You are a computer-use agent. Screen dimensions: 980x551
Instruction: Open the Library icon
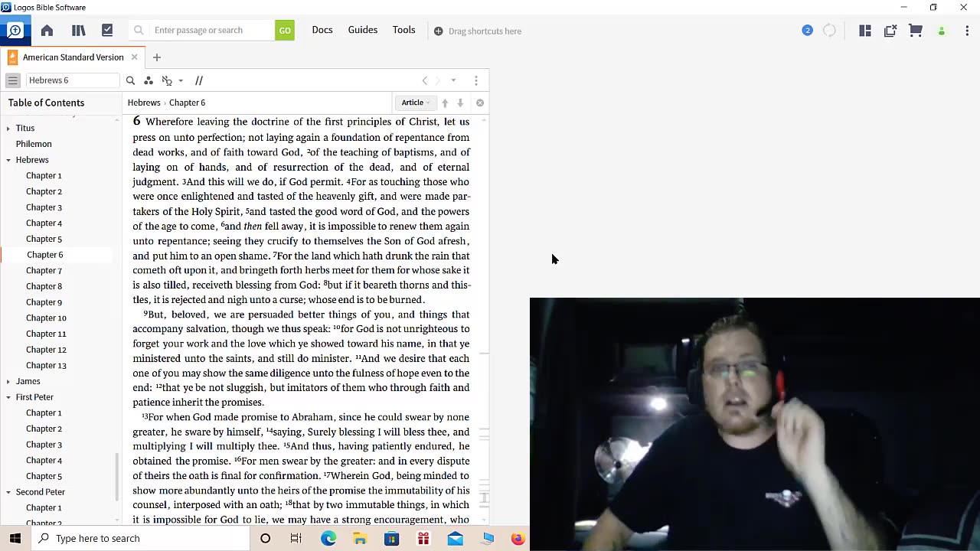[x=78, y=31]
